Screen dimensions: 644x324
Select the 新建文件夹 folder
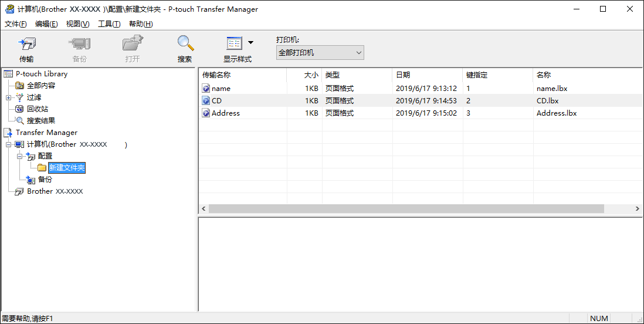point(67,168)
